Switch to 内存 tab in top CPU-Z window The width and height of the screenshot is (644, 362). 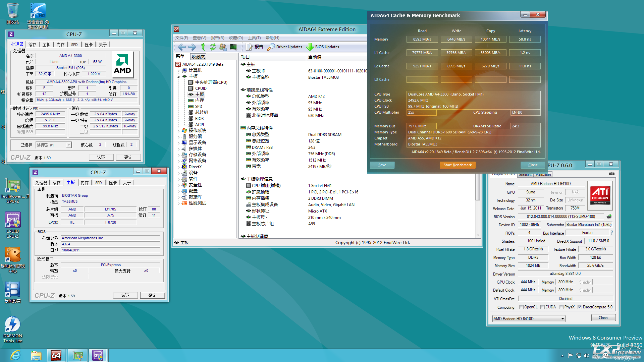pyautogui.click(x=60, y=45)
